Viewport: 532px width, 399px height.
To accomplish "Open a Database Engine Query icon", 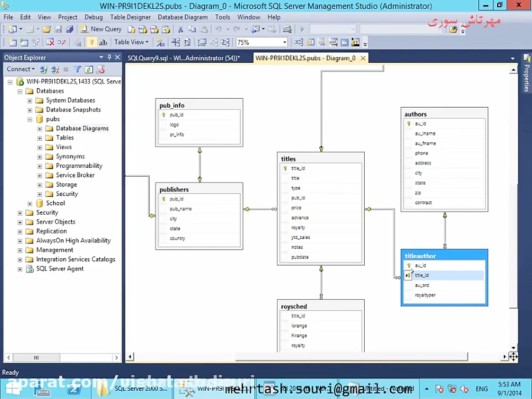I will pyautogui.click(x=131, y=30).
